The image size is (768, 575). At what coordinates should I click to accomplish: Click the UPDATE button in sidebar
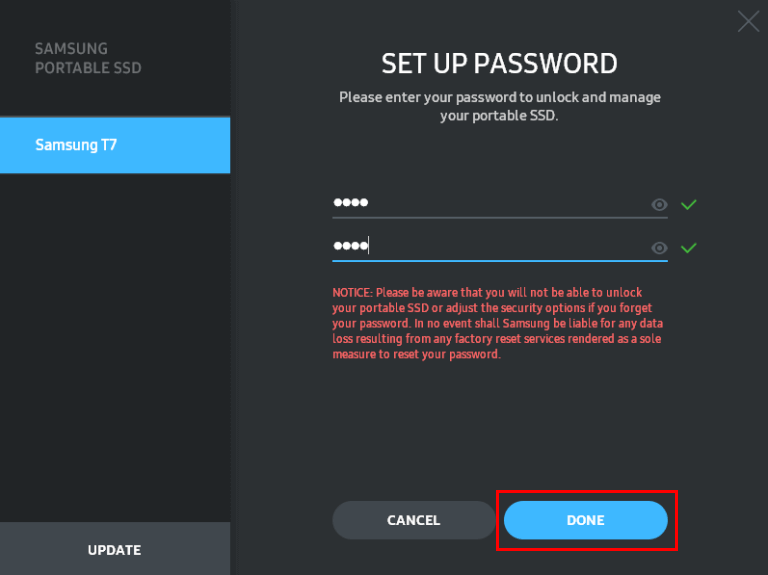click(115, 550)
